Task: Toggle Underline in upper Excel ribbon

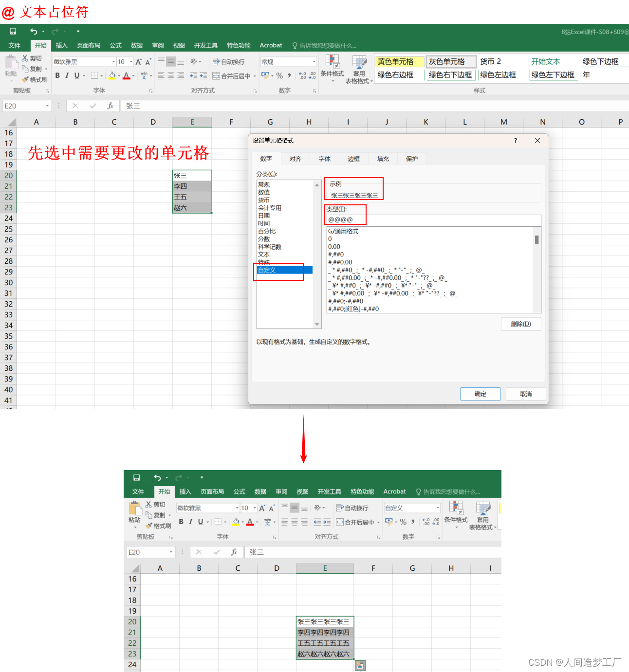Action: click(76, 75)
